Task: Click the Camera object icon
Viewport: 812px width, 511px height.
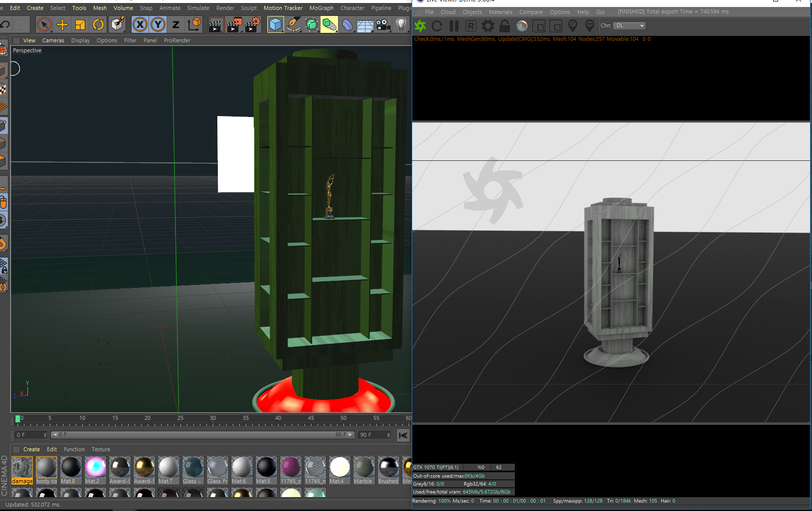Action: click(x=383, y=24)
